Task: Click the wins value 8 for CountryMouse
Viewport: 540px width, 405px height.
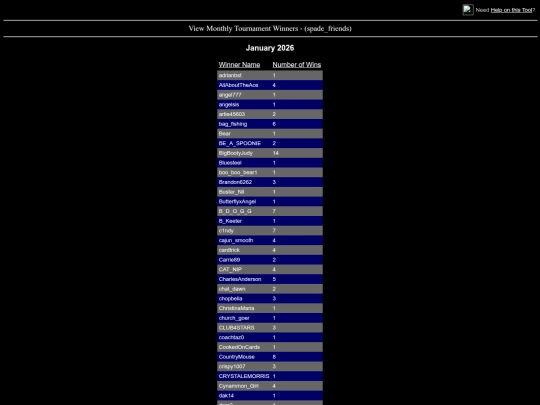Action: (274, 357)
